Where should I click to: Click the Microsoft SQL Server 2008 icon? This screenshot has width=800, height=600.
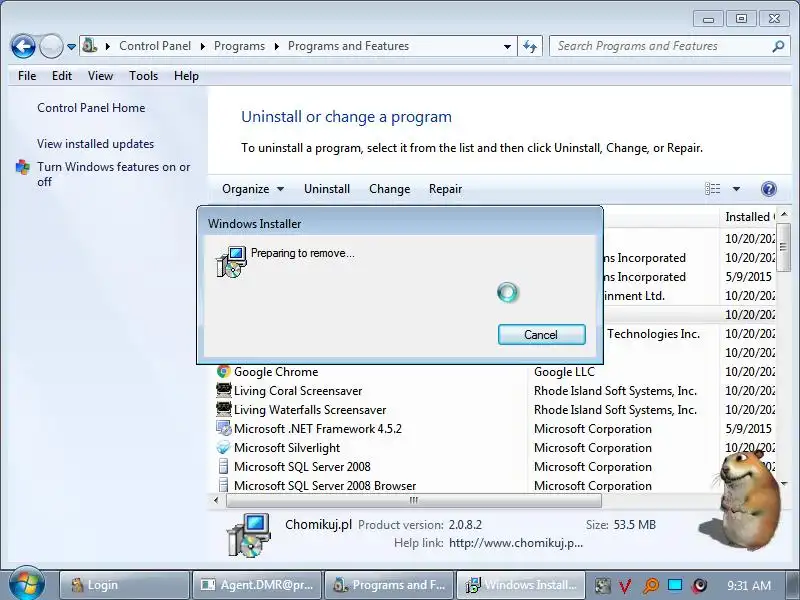[223, 466]
